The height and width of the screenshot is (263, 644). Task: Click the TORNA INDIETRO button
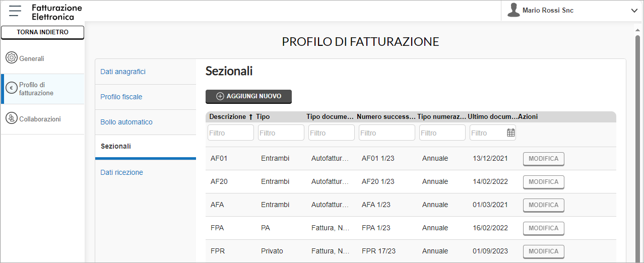click(x=42, y=32)
